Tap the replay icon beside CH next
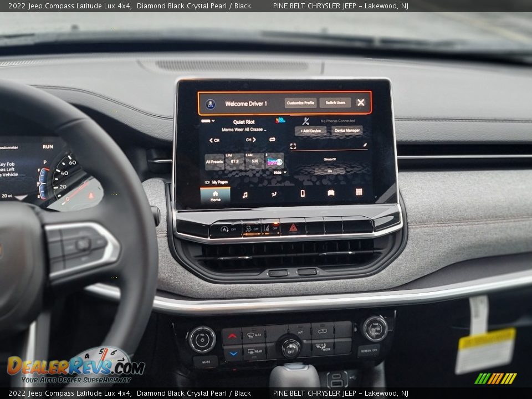 272,140
